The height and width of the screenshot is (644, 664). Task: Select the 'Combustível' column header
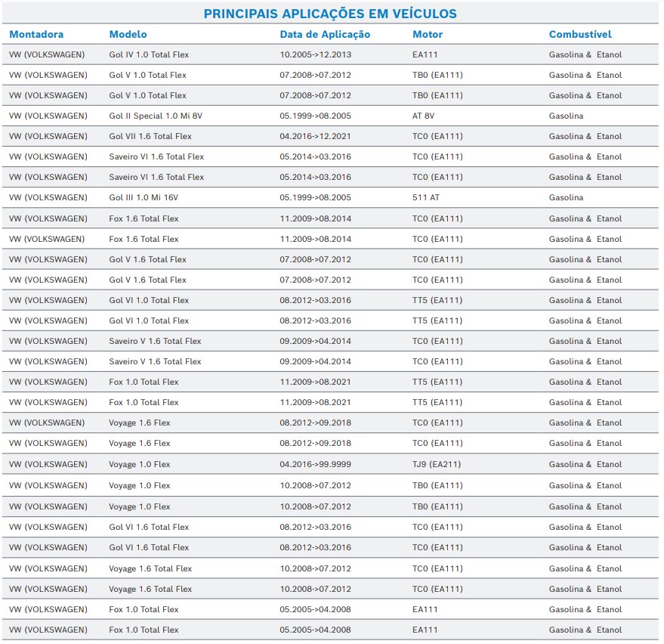click(x=580, y=34)
